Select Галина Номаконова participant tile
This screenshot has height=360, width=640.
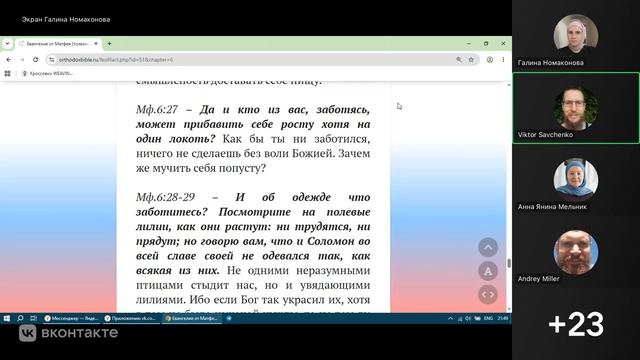(576, 36)
